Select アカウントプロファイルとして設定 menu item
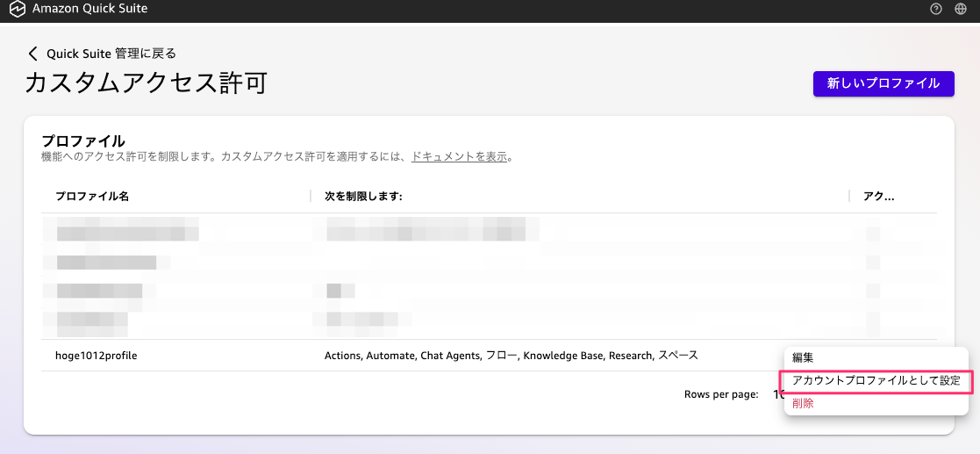Viewport: 980px width, 454px height. click(x=876, y=381)
